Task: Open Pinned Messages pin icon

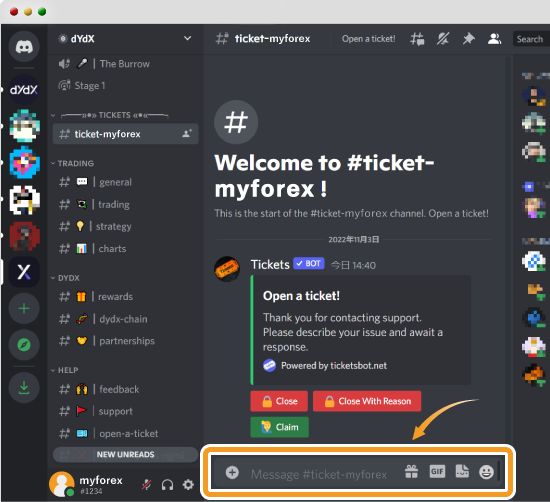Action: pos(469,39)
